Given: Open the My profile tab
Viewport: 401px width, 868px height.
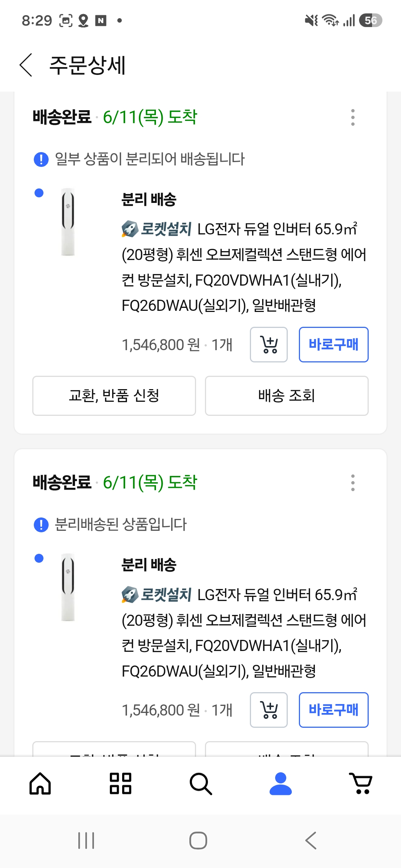Looking at the screenshot, I should click(x=281, y=783).
